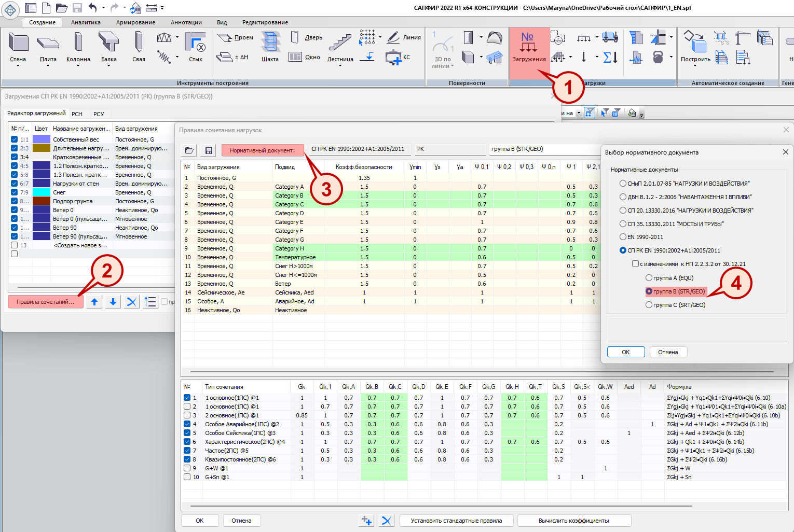Click the blue color swatch of Собственный вес
Screen dimensions: 794x532
point(42,139)
